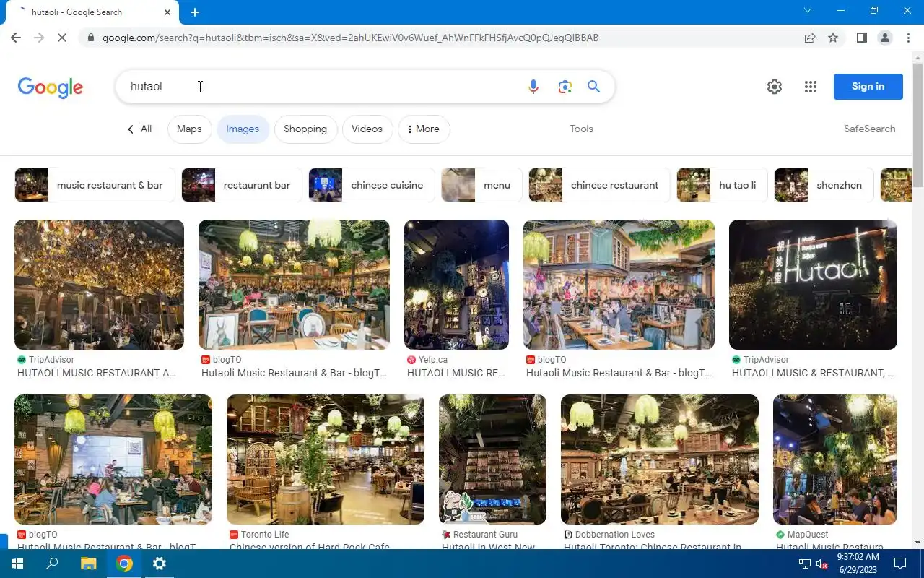This screenshot has width=924, height=578.
Task: Expand the More search options
Action: (424, 129)
